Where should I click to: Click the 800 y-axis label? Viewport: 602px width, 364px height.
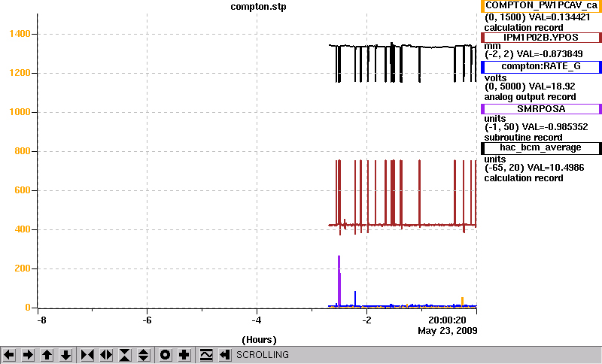tap(23, 151)
